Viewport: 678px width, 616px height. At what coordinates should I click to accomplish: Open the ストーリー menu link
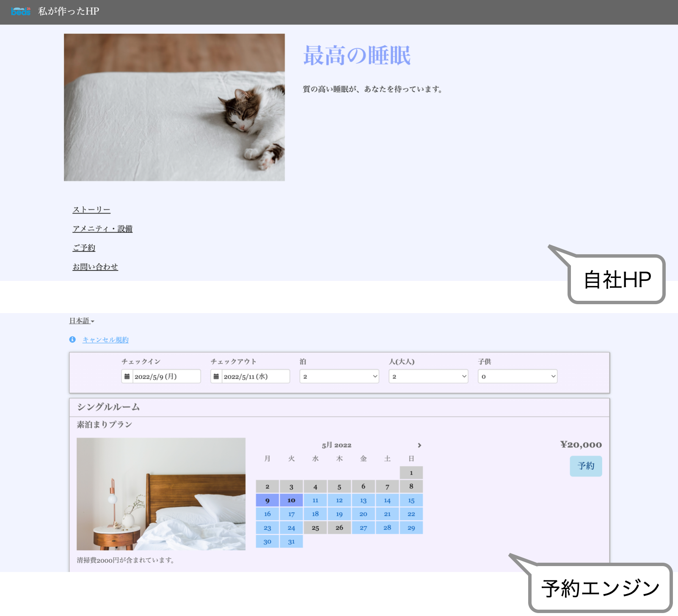(x=91, y=210)
